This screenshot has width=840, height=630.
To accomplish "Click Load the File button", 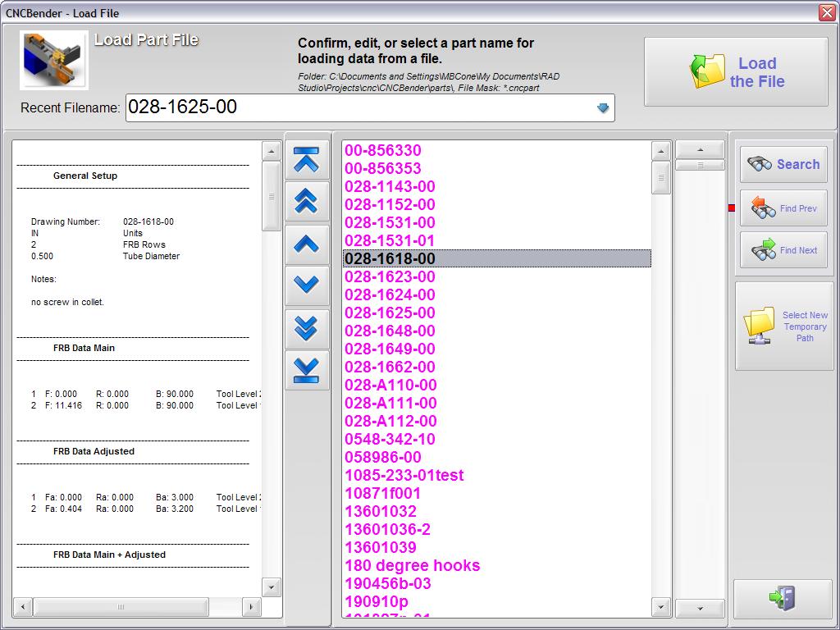I will click(x=736, y=72).
